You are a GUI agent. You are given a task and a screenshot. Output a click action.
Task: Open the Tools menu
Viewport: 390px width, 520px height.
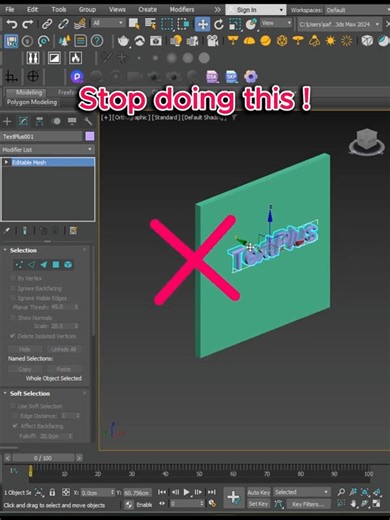[59, 9]
